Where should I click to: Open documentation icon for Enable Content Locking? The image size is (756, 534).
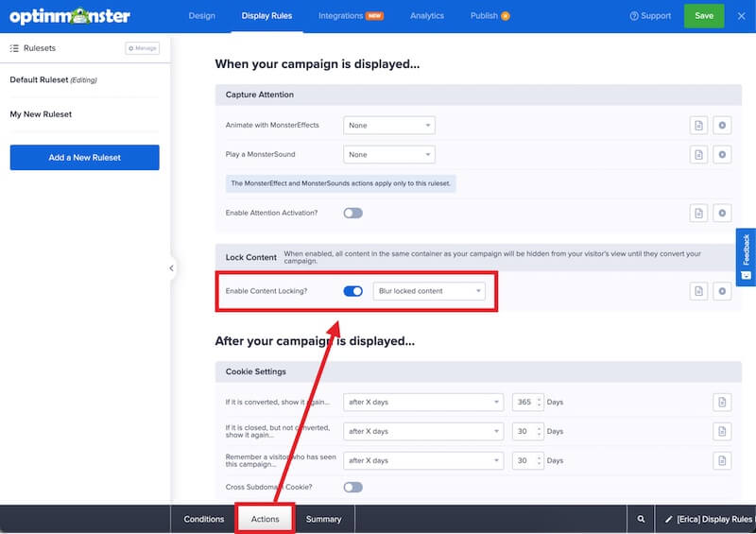tap(698, 291)
